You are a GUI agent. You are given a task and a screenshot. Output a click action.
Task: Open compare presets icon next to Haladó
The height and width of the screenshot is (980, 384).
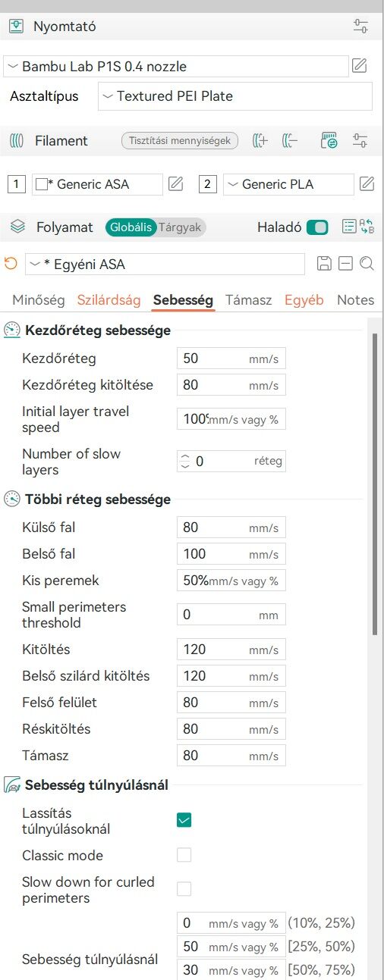point(367,227)
